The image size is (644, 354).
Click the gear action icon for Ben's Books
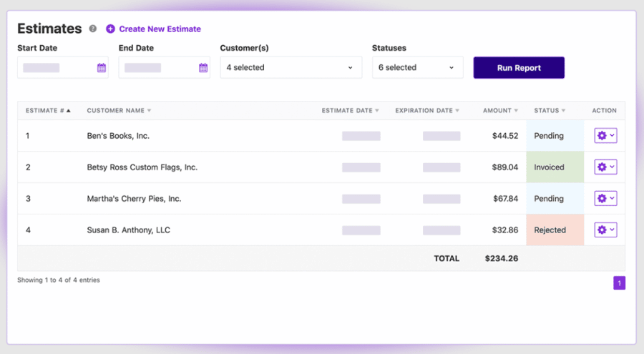(x=602, y=136)
